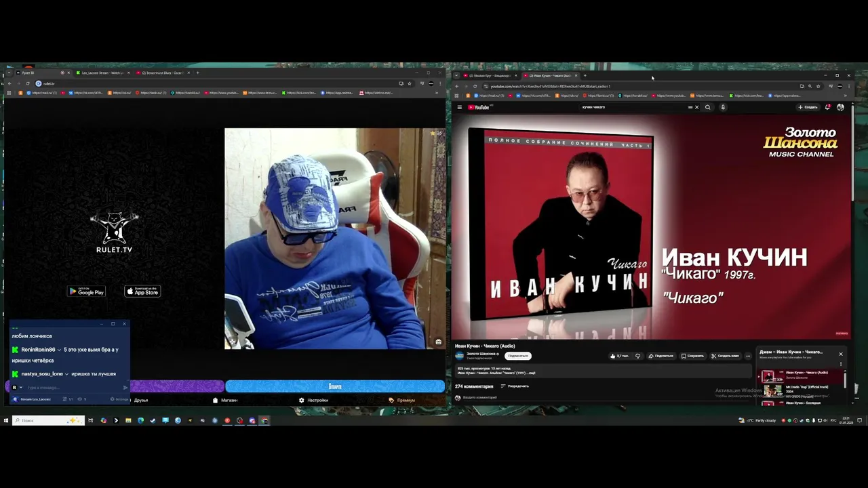
Task: Open taskbar clock and date
Action: coord(846,420)
